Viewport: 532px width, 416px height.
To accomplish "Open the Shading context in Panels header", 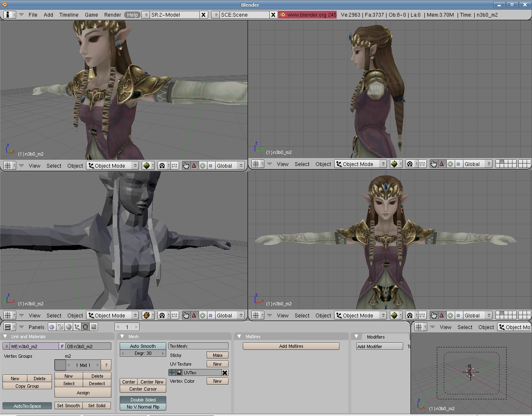I will pyautogui.click(x=69, y=327).
